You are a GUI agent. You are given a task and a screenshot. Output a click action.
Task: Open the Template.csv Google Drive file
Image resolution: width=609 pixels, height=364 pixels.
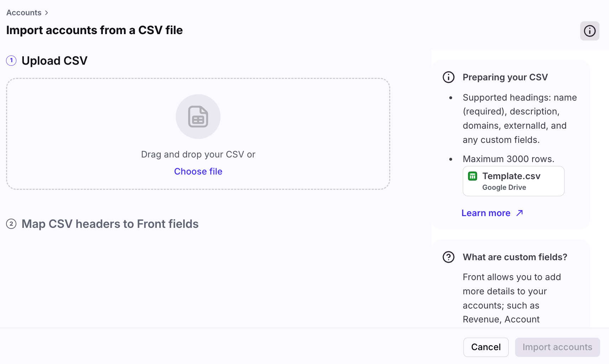click(513, 181)
